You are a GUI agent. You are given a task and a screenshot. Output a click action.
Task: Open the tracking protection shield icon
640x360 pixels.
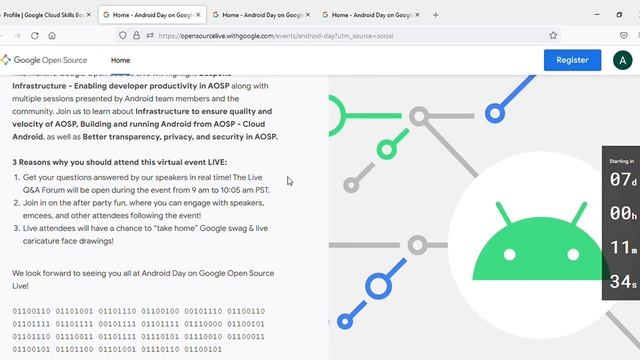[122, 36]
